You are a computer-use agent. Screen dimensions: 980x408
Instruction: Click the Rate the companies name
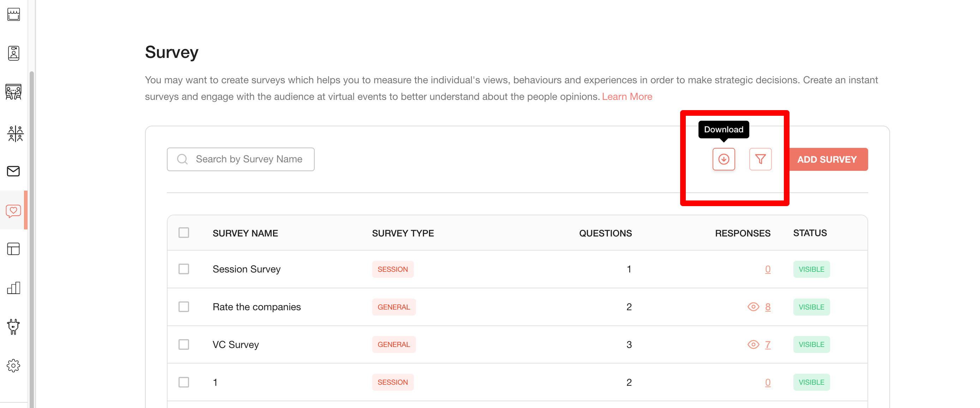point(257,307)
